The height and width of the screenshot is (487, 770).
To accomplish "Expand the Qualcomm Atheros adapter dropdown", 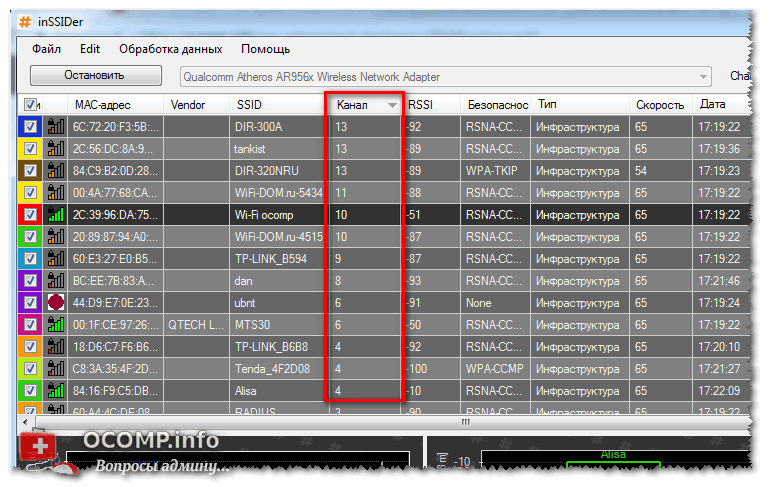I will coord(703,77).
